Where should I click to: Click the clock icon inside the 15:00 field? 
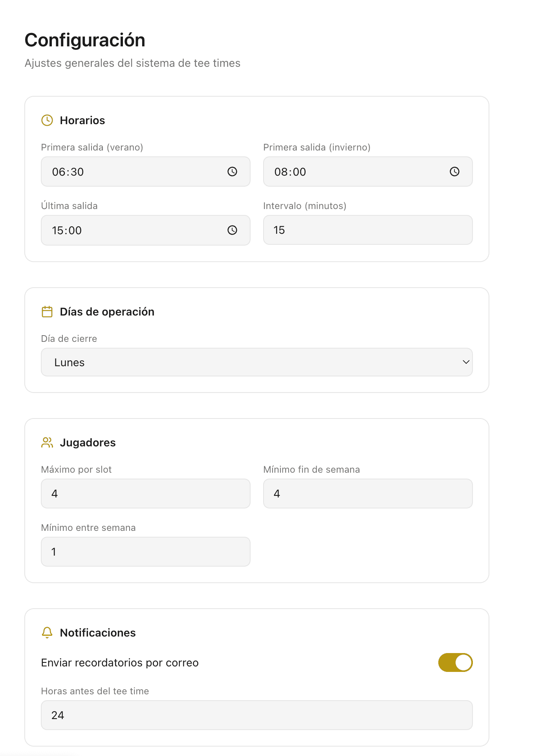(232, 231)
